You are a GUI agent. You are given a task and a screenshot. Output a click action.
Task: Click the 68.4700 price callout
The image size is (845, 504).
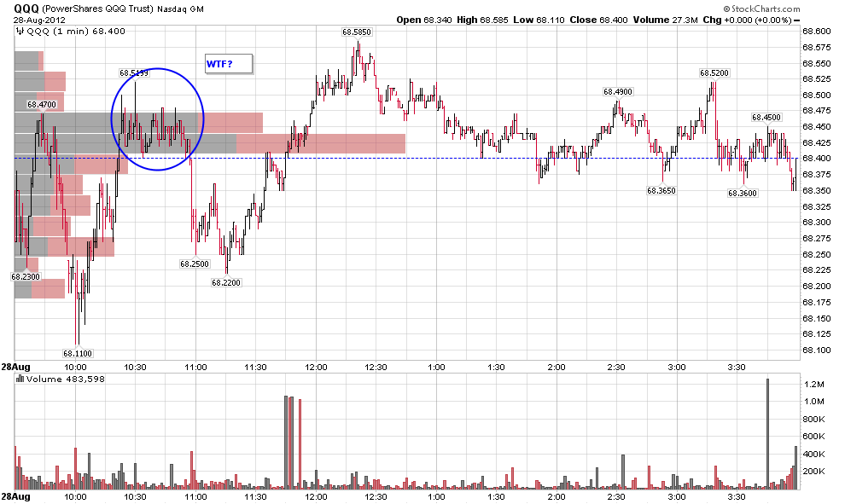pyautogui.click(x=42, y=104)
